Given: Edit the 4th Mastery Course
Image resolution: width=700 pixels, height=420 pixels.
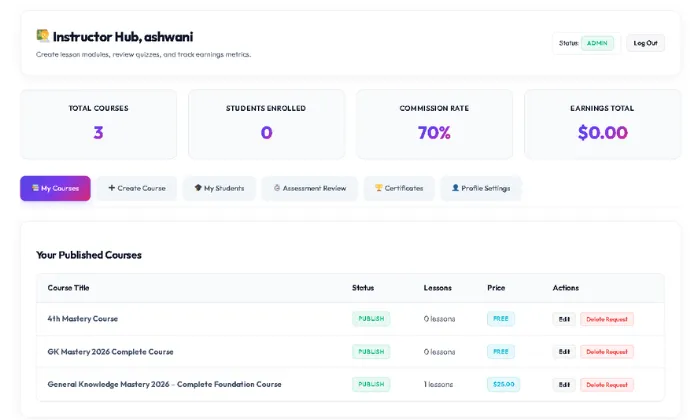Looking at the screenshot, I should (564, 319).
